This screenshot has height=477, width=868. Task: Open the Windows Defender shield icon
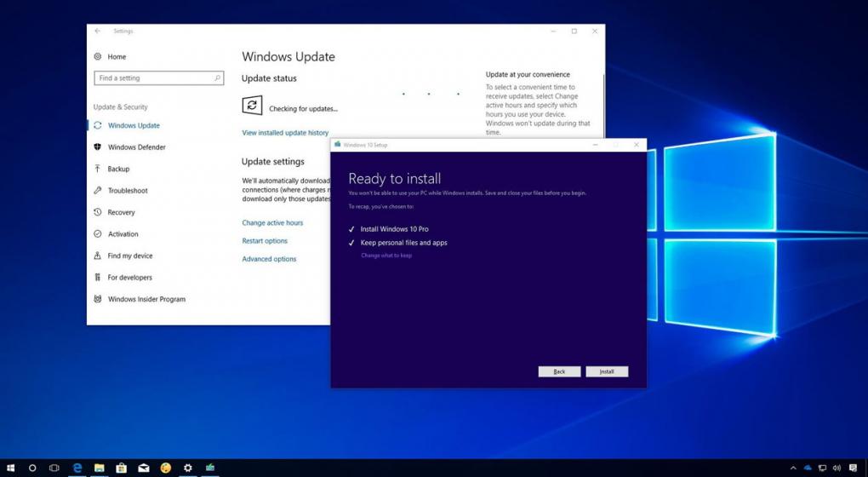[x=98, y=147]
